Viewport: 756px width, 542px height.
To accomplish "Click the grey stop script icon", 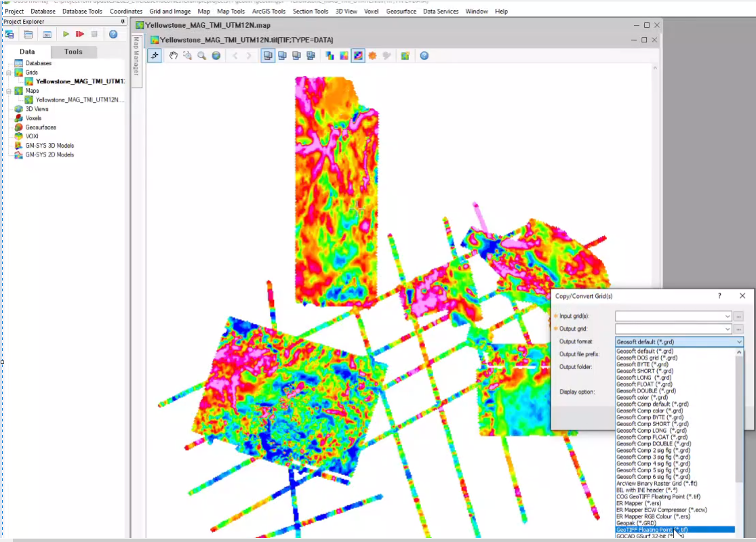I will (94, 34).
